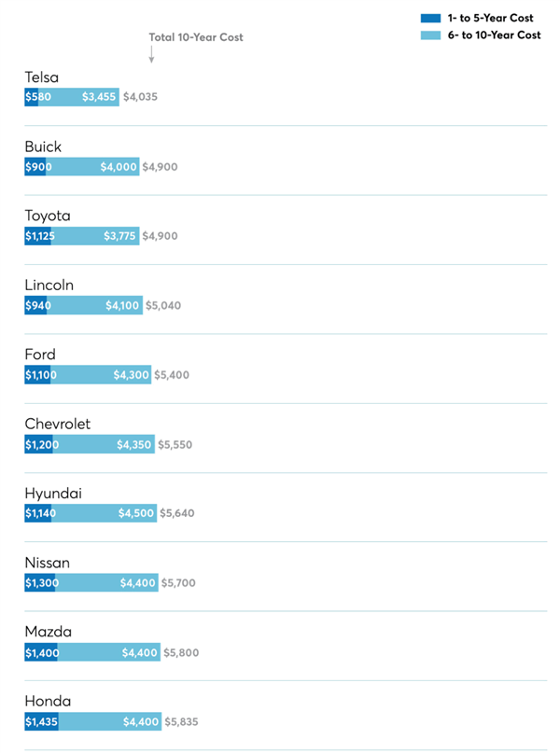Select the '1- to 5-Year Cost' legend label
Screen dimensions: 560x753
(492, 18)
